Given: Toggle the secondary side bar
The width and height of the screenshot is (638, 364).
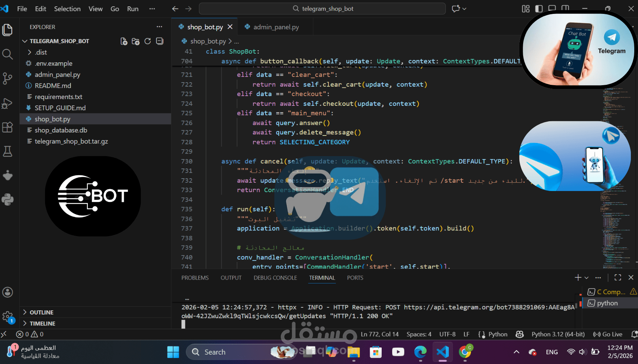Looking at the screenshot, I should click(x=565, y=9).
